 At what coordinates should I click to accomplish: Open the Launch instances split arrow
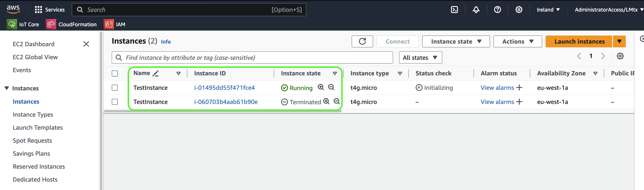(619, 41)
